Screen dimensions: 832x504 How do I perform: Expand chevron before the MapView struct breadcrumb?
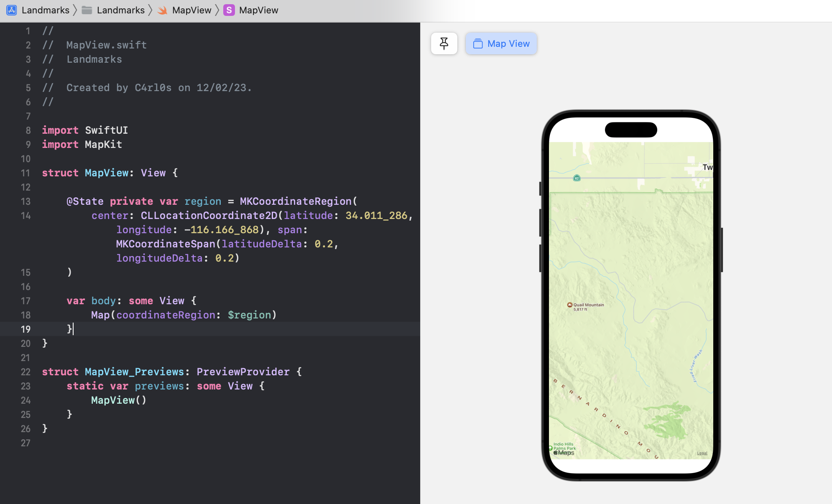(x=217, y=10)
